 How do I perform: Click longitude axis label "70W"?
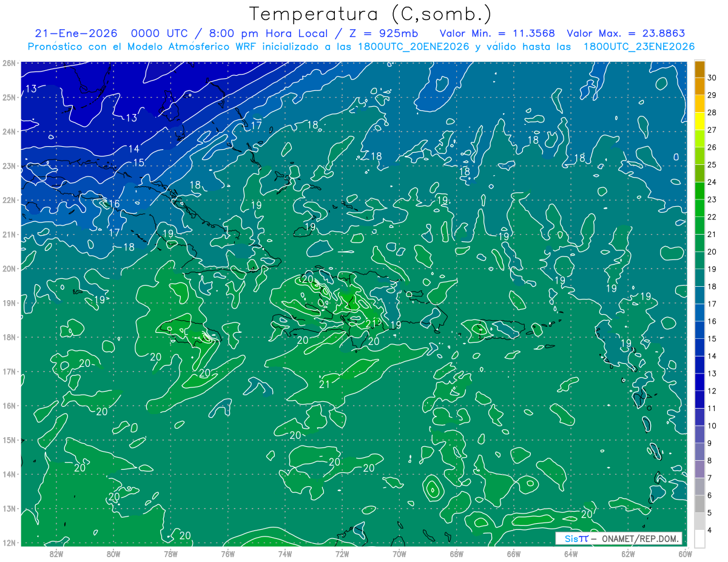pyautogui.click(x=399, y=554)
